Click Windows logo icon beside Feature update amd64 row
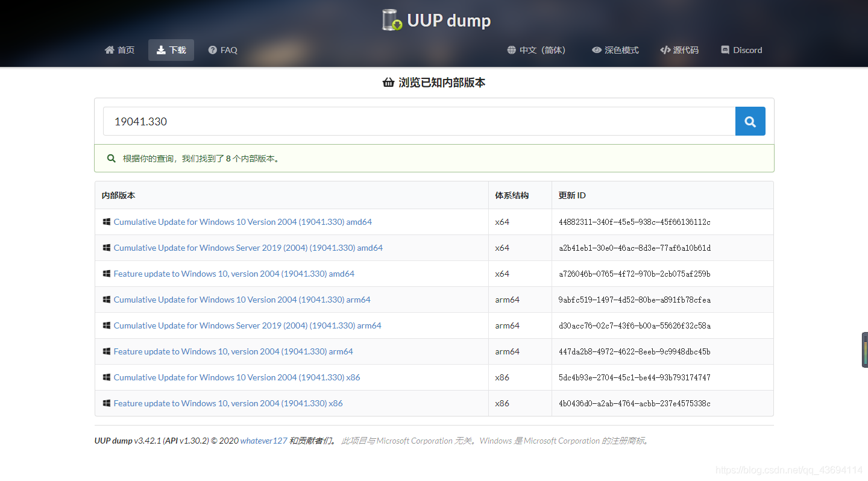Screen dimensions: 868x481 pos(107,274)
